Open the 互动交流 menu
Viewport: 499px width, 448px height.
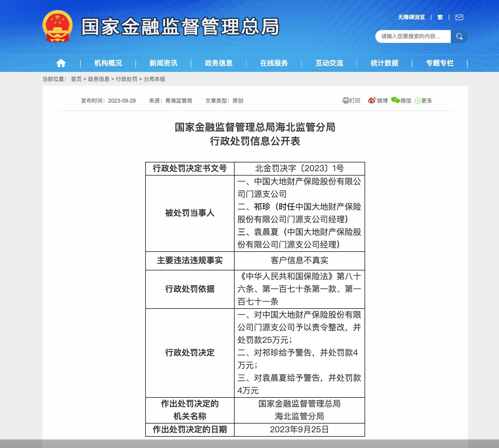tap(329, 63)
